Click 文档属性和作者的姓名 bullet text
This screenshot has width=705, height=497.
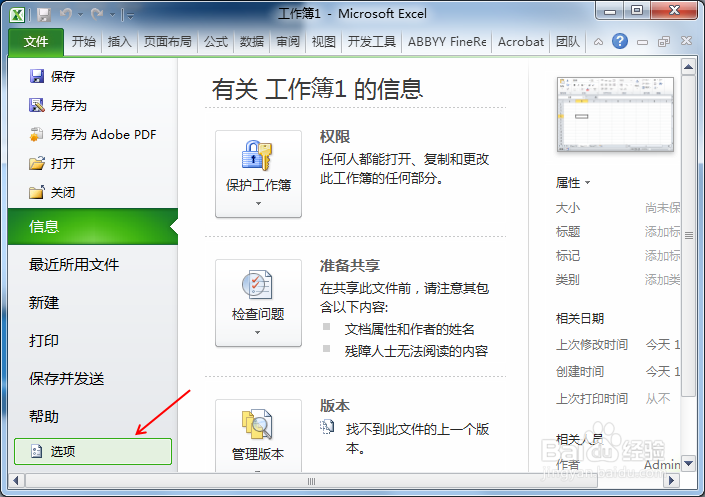pos(410,329)
